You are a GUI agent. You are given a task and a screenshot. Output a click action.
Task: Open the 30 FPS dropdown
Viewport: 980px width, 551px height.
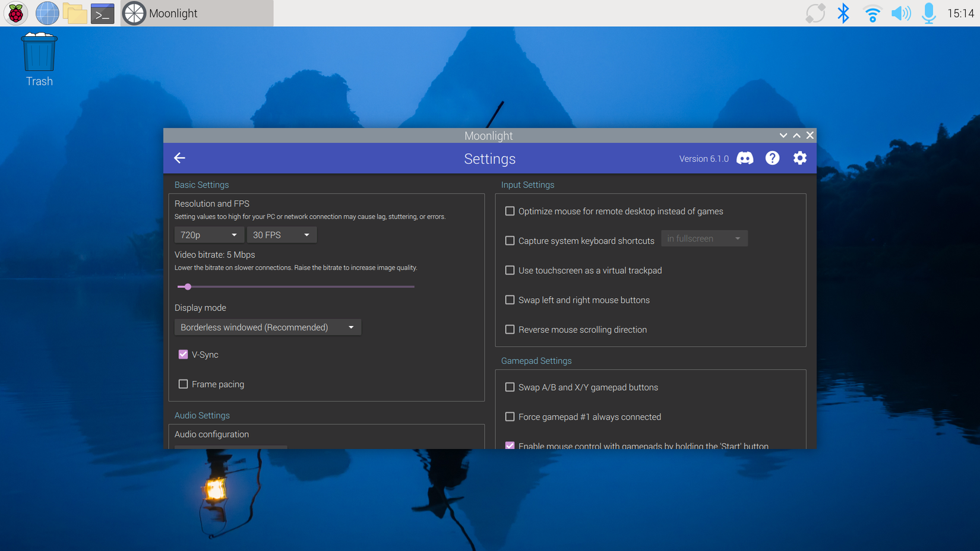click(x=282, y=235)
